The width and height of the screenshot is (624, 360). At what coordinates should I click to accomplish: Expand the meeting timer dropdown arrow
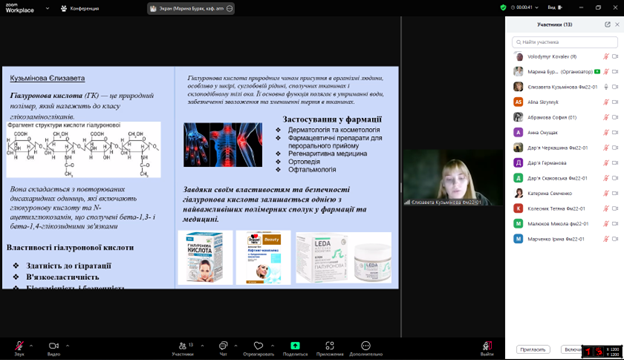(x=536, y=8)
